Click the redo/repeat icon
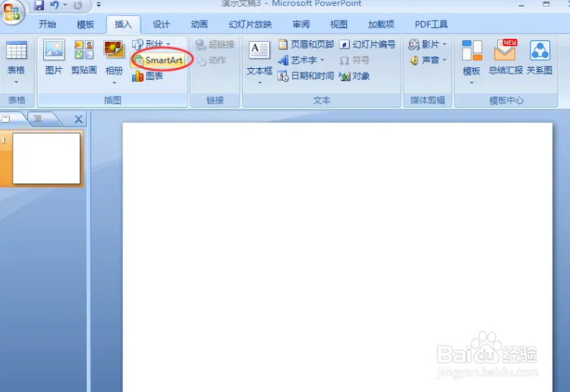The image size is (570, 392). click(x=77, y=5)
